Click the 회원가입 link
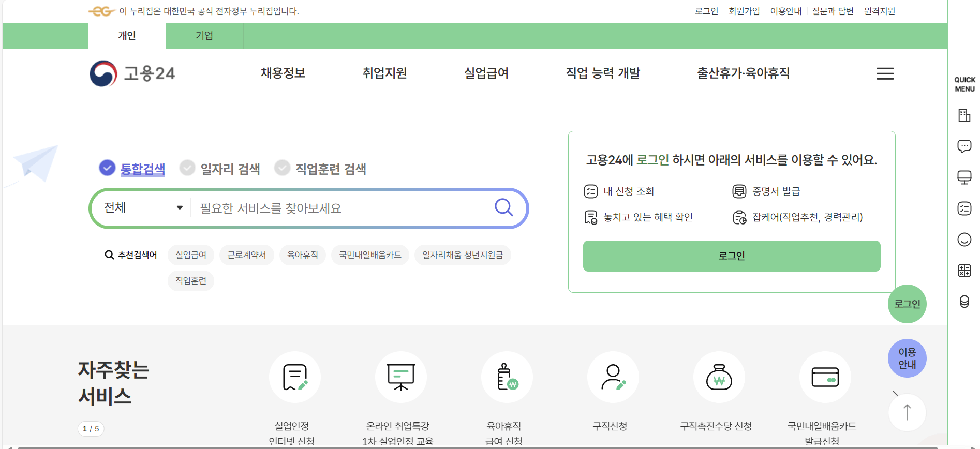 (x=744, y=11)
